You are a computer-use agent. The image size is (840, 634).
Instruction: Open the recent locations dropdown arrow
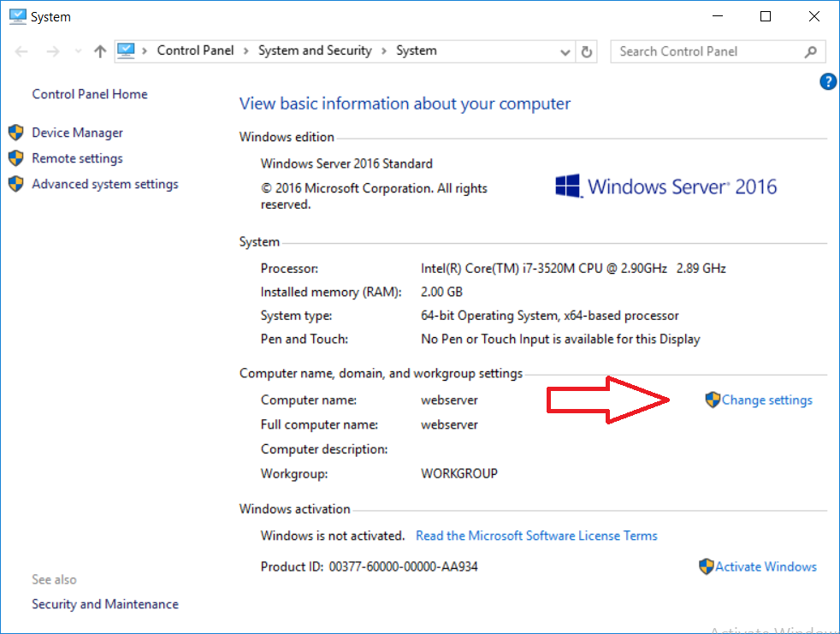pyautogui.click(x=78, y=51)
